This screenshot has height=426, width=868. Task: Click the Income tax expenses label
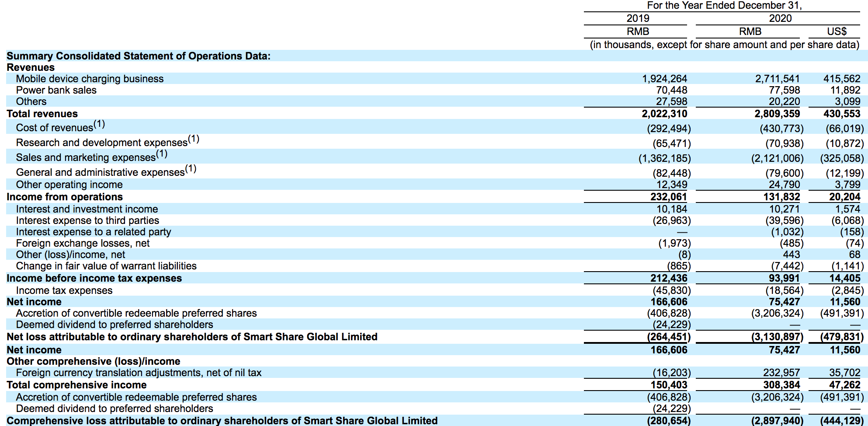coord(64,290)
